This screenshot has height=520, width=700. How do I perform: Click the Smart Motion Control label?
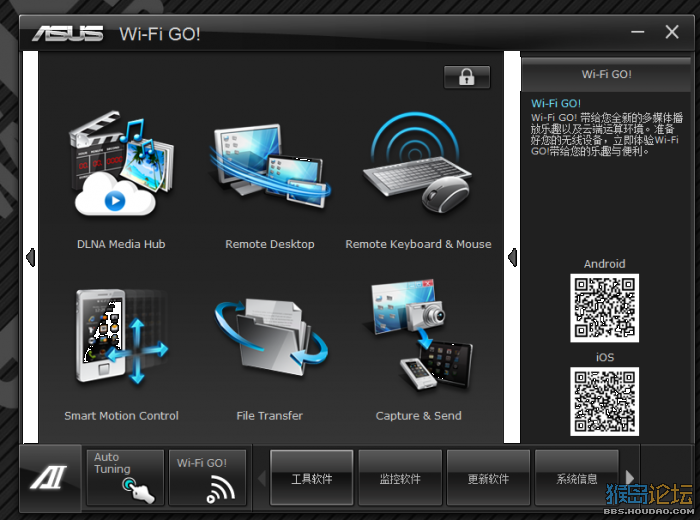click(121, 416)
